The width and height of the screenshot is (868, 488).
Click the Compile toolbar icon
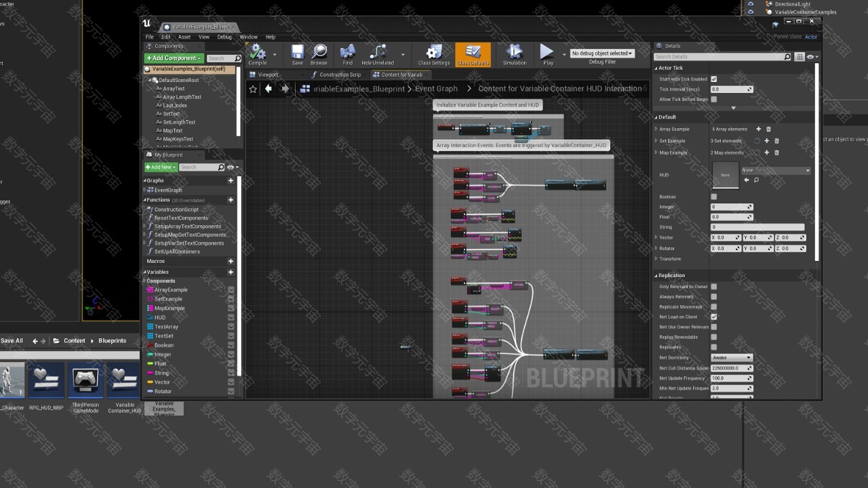click(257, 53)
